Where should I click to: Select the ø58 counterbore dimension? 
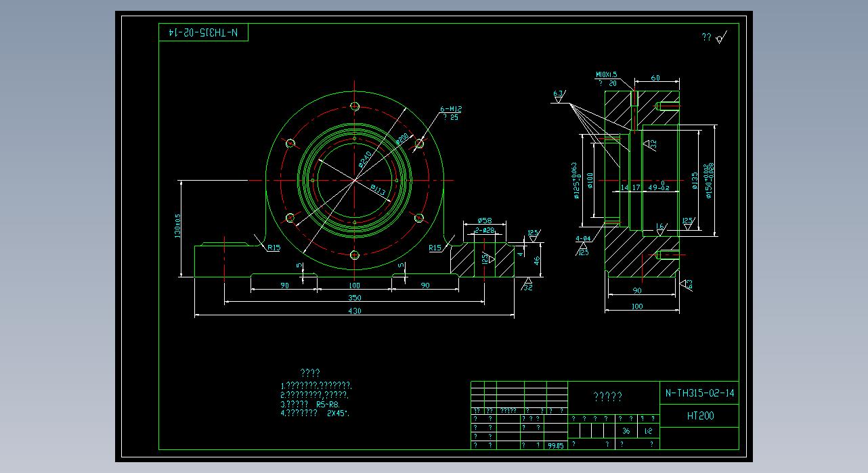click(484, 221)
